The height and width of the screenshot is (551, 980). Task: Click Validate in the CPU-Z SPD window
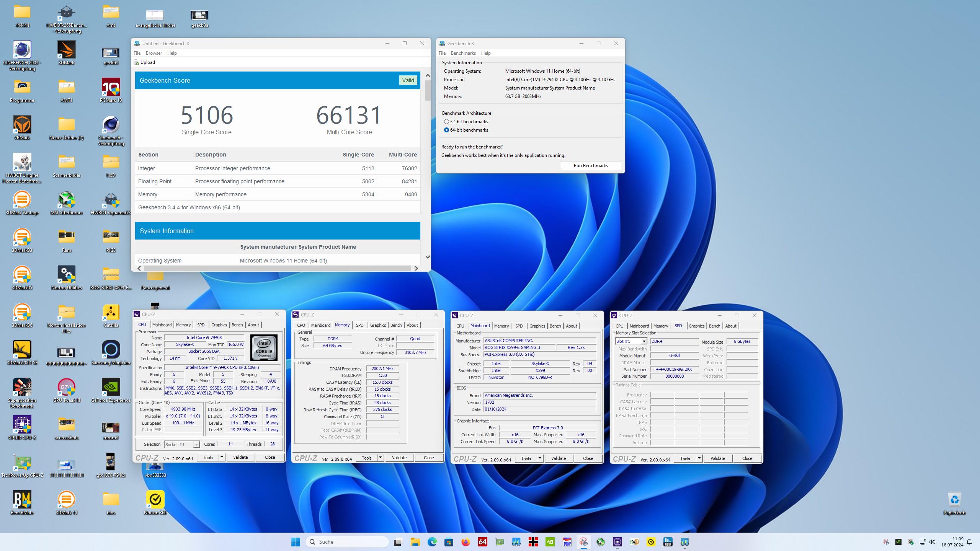pyautogui.click(x=717, y=458)
